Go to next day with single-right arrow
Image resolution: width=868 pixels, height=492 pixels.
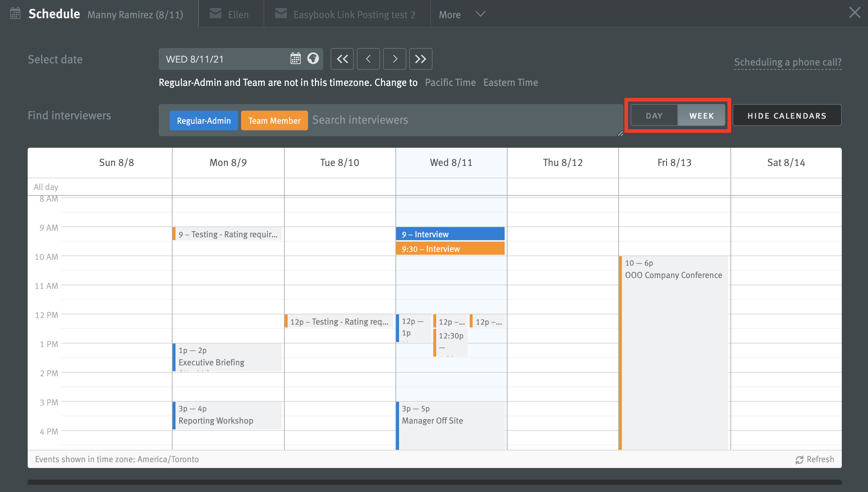point(394,59)
